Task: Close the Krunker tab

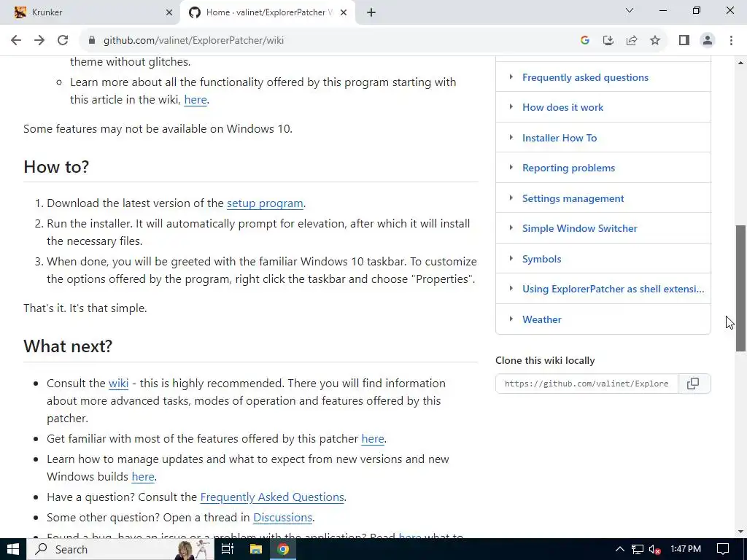Action: (x=169, y=12)
